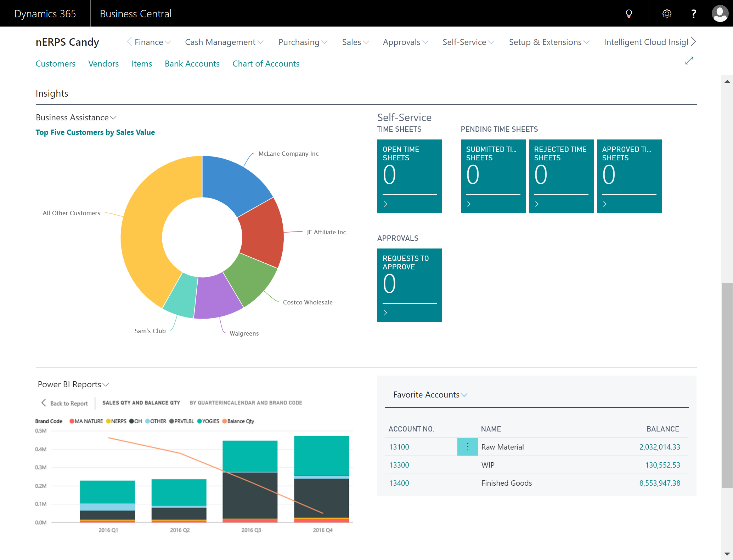Screen dimensions: 733x560
Task: Open the settings gear icon
Action: [667, 14]
